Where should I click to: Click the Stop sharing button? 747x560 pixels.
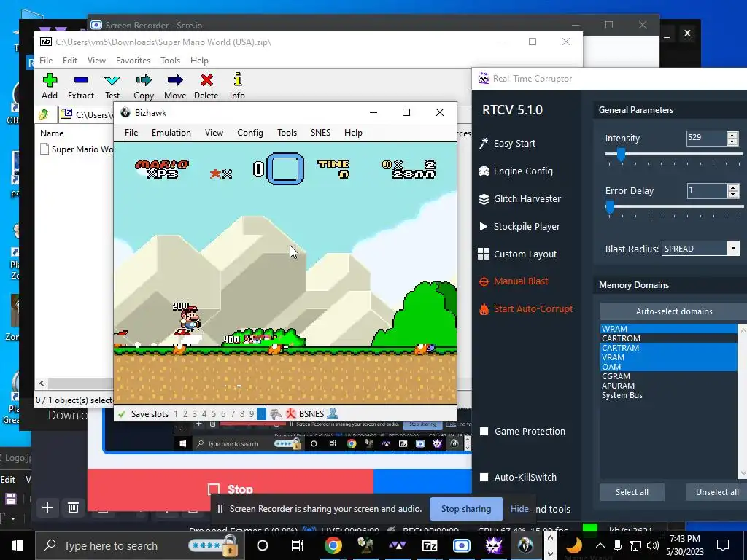(466, 508)
